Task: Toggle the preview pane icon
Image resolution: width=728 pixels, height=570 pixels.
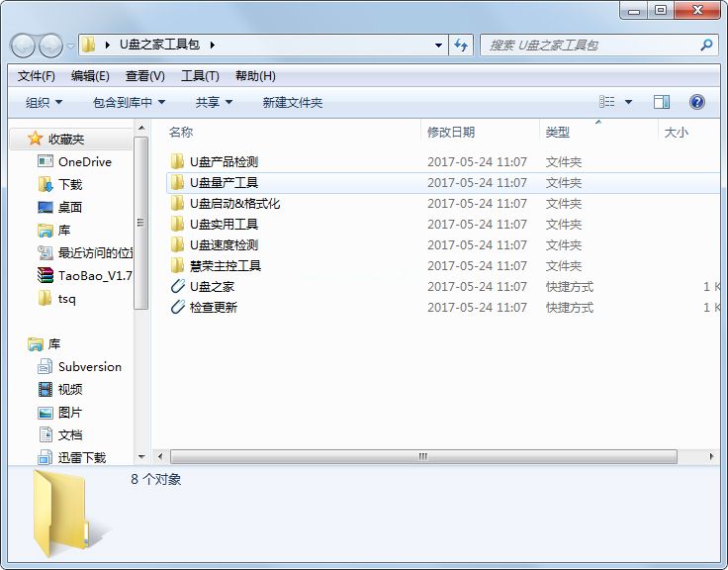Action: [662, 102]
